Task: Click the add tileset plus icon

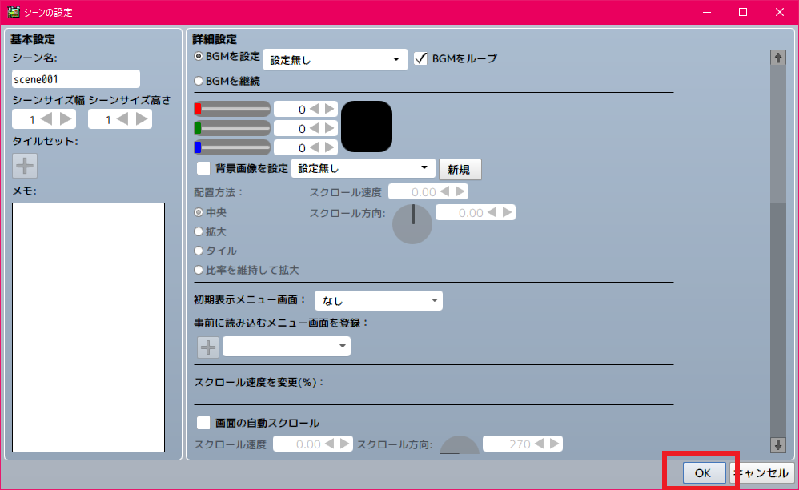Action: point(25,166)
